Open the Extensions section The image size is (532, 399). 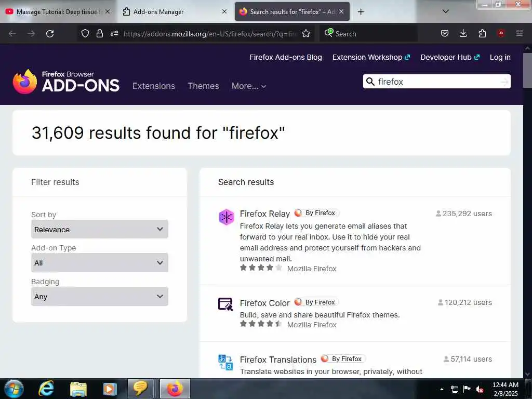(x=154, y=86)
